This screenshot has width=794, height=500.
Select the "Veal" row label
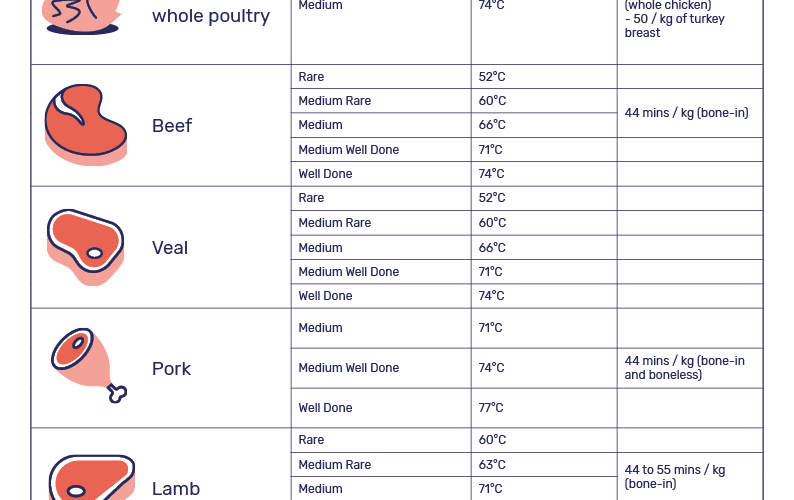coord(170,248)
